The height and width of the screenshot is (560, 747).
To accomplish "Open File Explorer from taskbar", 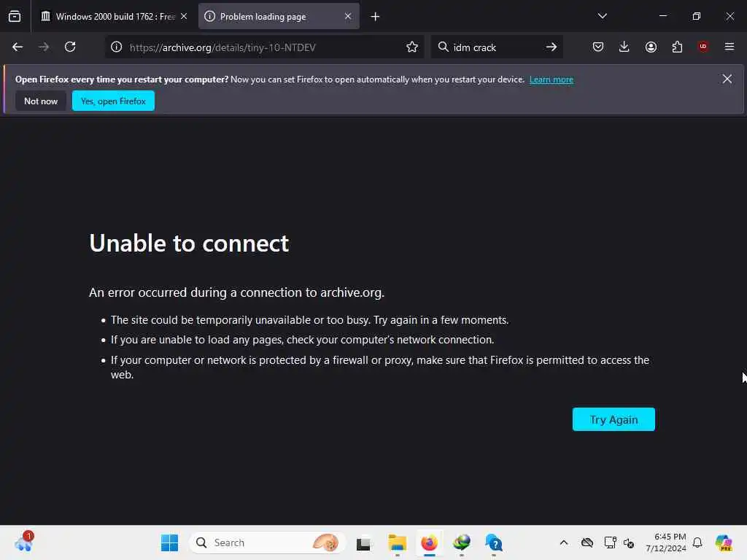I will [x=397, y=542].
